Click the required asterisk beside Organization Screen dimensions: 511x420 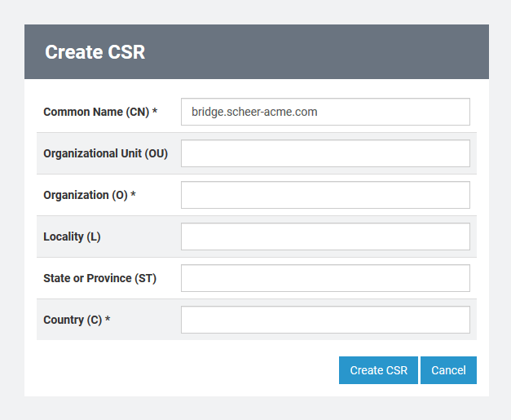coord(133,196)
